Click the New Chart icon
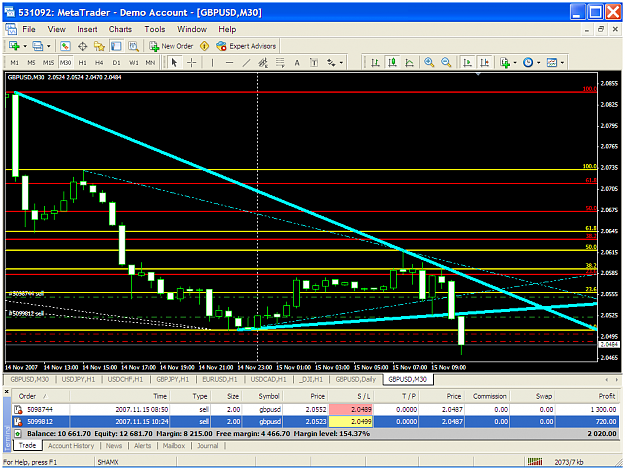 [14, 46]
